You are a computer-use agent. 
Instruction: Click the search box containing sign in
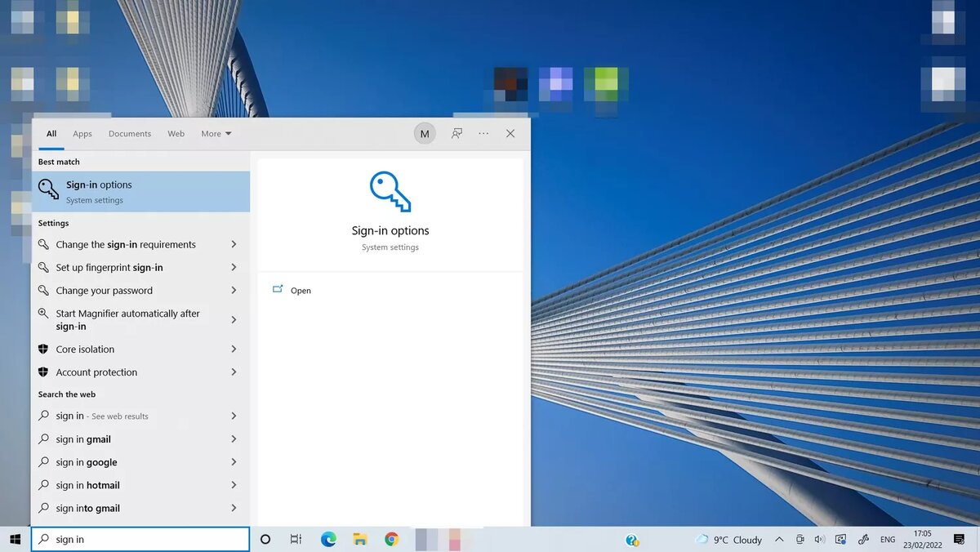pos(140,539)
